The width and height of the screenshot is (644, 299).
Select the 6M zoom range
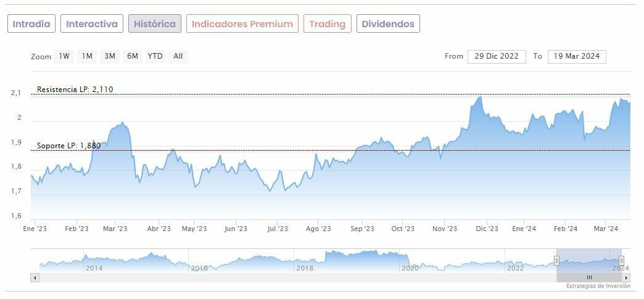point(132,56)
